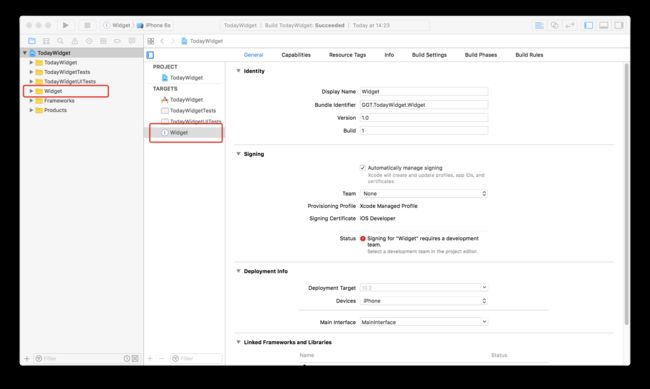Switch to the Build Rules tab
650x389 pixels.
tap(529, 55)
